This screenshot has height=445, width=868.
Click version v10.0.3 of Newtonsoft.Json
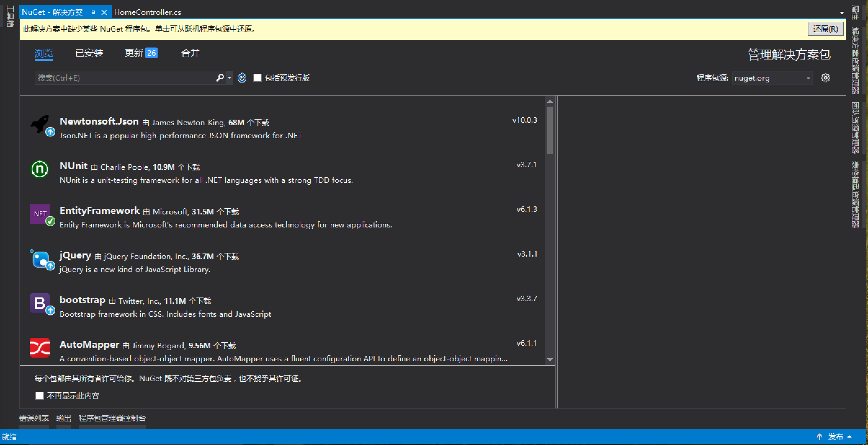(x=525, y=120)
